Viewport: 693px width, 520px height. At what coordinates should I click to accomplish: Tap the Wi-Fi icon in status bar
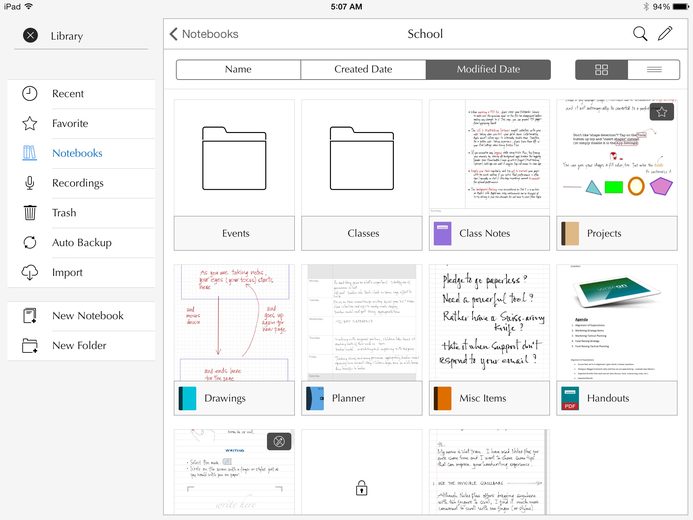click(x=29, y=6)
